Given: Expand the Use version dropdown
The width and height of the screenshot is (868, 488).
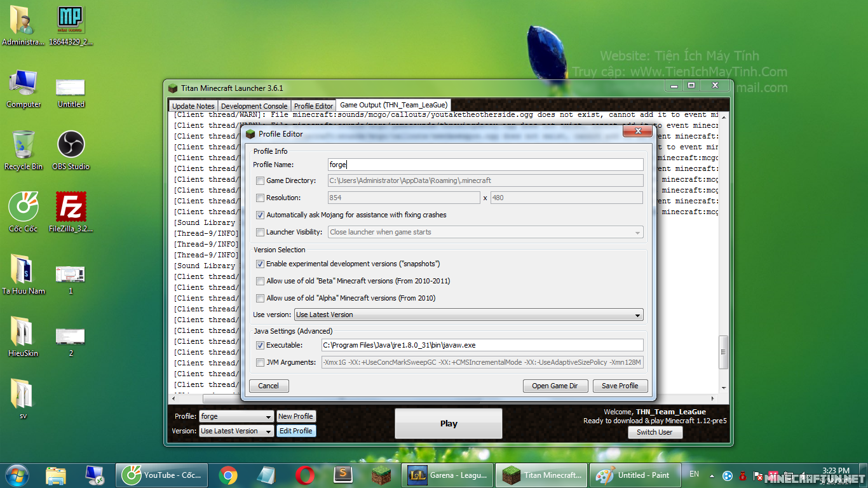Looking at the screenshot, I should [469, 315].
